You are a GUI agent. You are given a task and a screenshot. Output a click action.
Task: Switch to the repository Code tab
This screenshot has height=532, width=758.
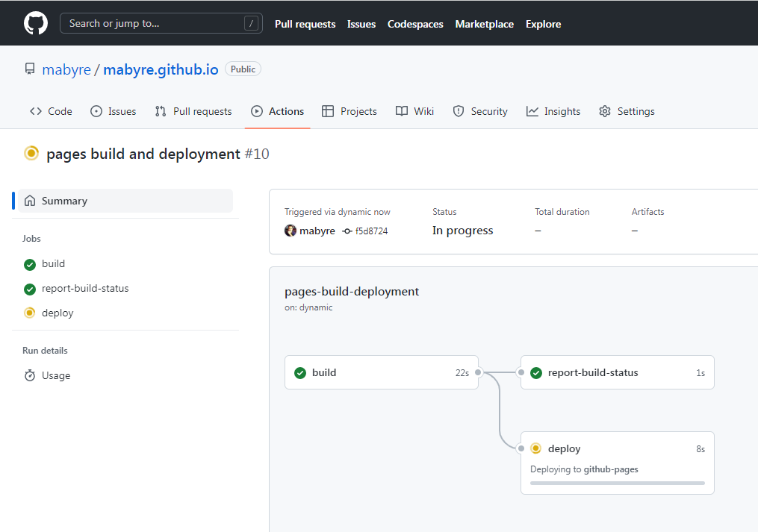click(51, 111)
